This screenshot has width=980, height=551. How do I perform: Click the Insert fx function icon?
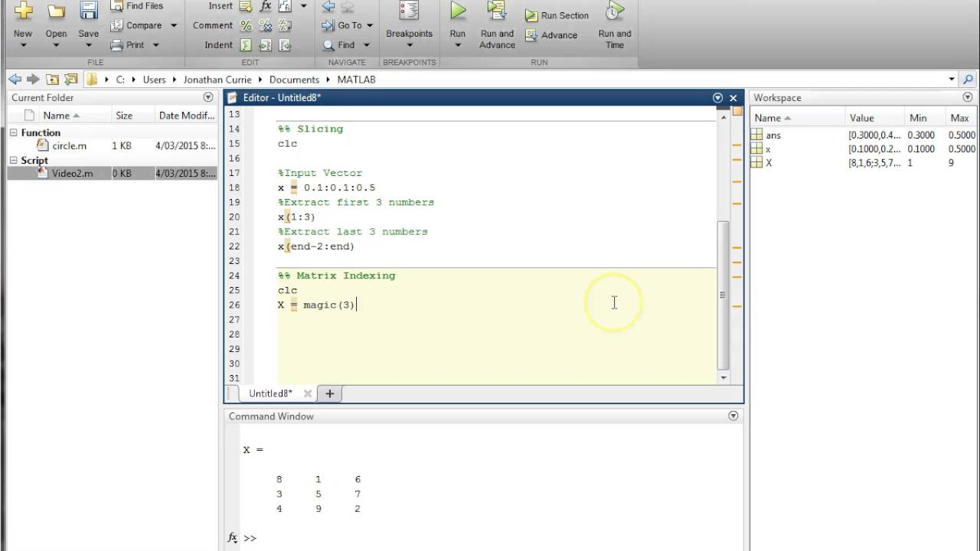(x=265, y=6)
